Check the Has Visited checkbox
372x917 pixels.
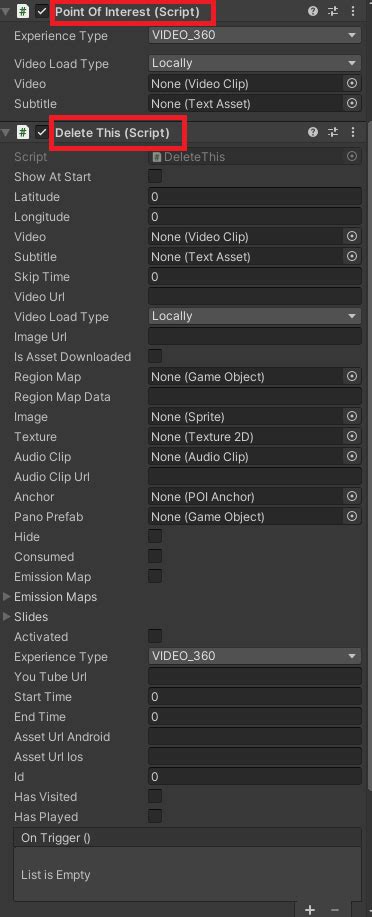[x=155, y=796]
